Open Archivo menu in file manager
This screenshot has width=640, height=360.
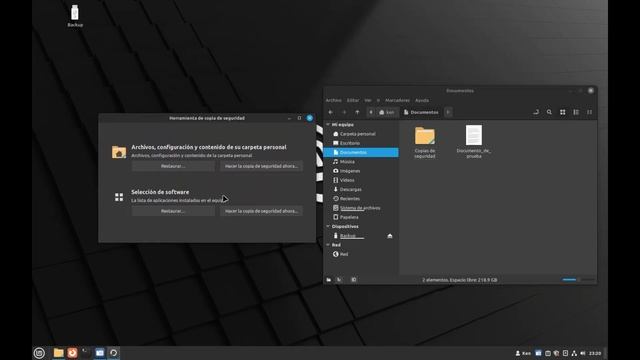point(333,100)
